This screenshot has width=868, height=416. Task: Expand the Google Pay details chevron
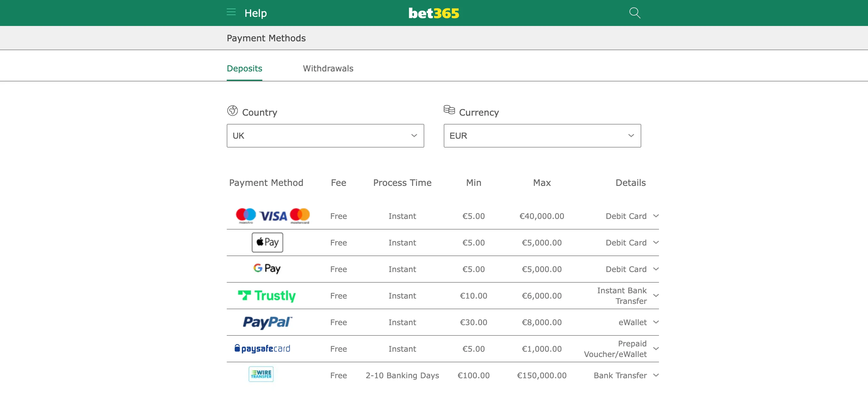click(x=656, y=269)
